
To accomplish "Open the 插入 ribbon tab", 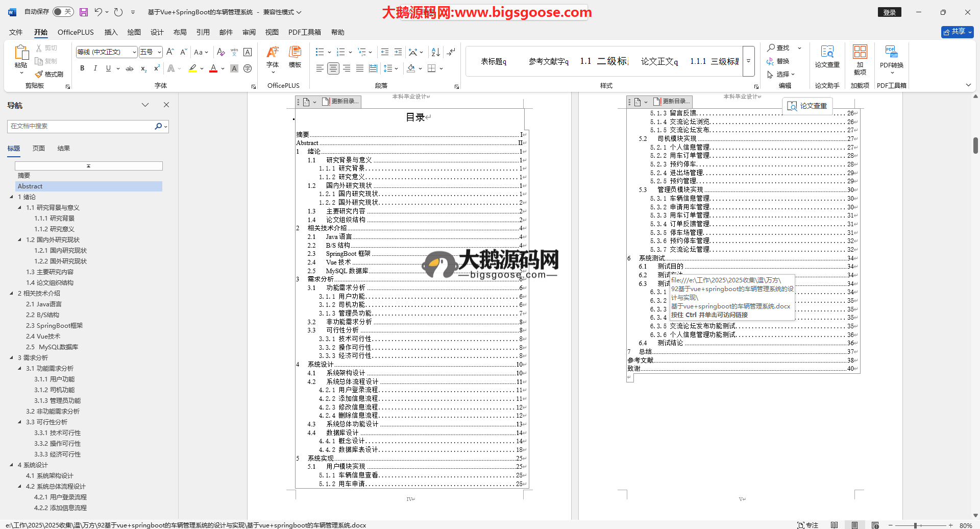I will point(111,32).
